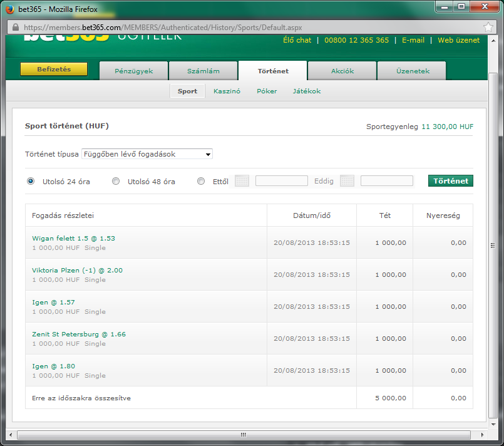Select the Sport sub-tab
The height and width of the screenshot is (446, 504).
point(187,91)
